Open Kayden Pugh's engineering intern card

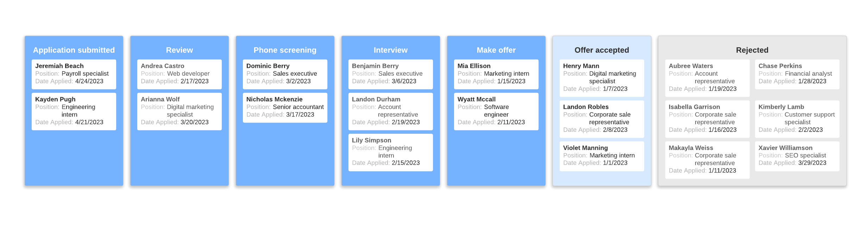(74, 111)
